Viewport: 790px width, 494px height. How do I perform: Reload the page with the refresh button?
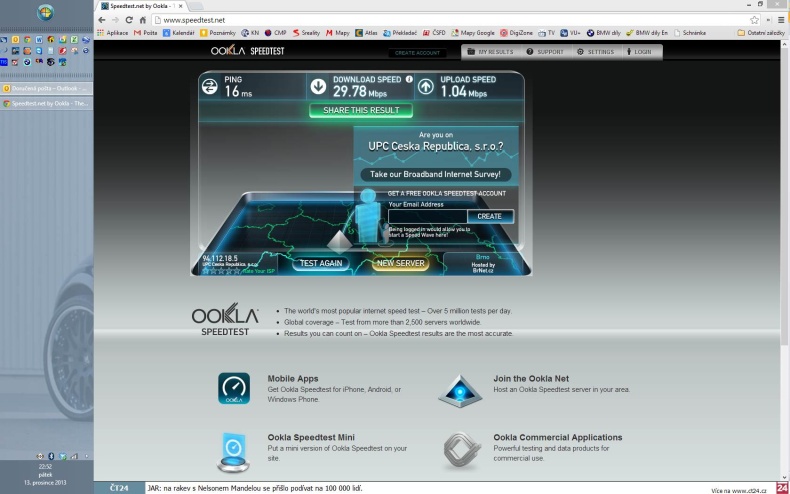tap(129, 19)
